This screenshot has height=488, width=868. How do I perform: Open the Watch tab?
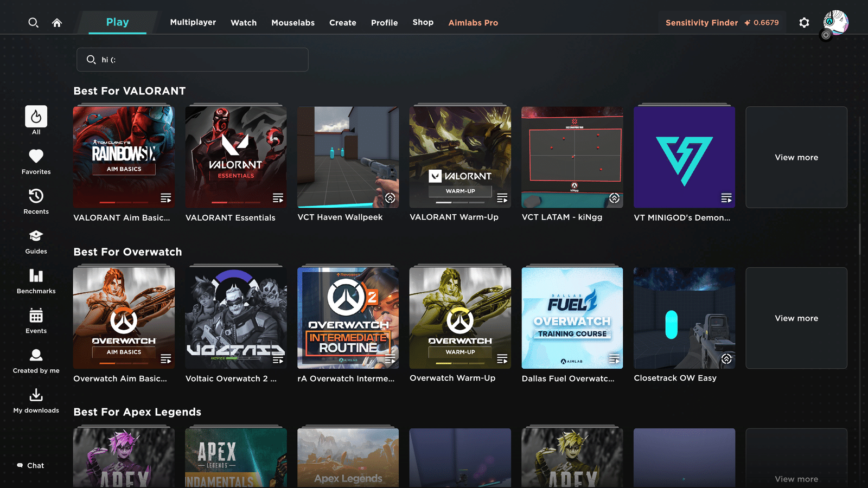click(244, 23)
